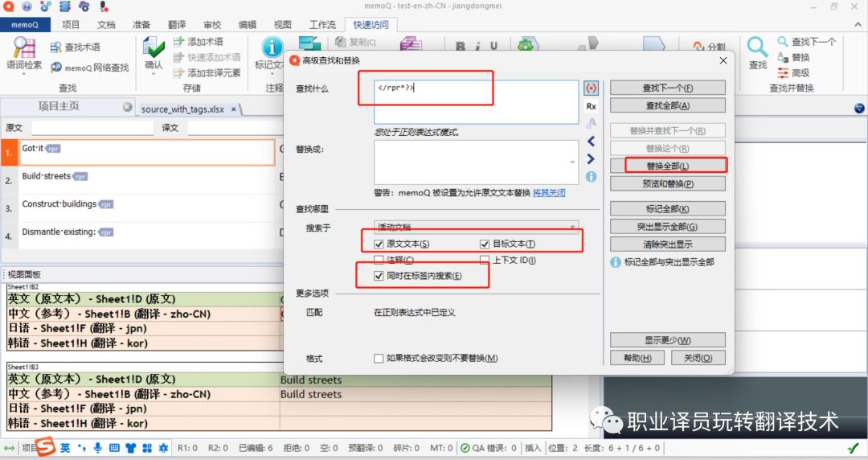This screenshot has height=460, width=868.
Task: Enable 注释 checkbox
Action: point(379,260)
